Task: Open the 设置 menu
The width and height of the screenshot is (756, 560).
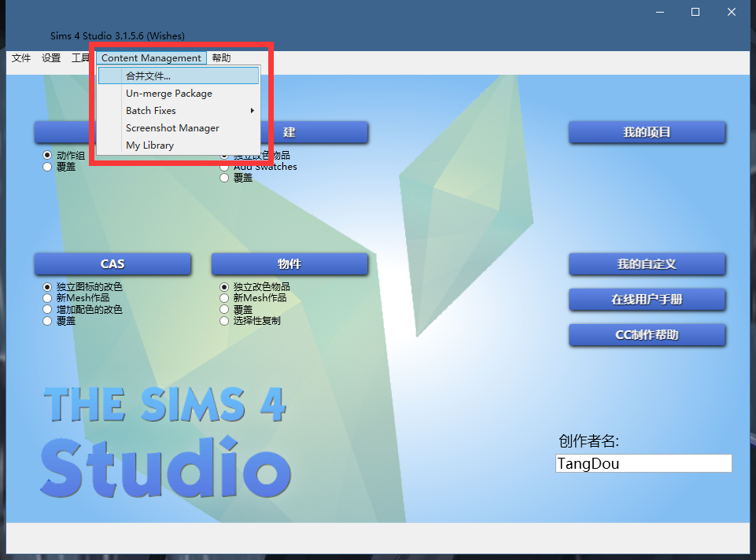Action: (x=51, y=58)
